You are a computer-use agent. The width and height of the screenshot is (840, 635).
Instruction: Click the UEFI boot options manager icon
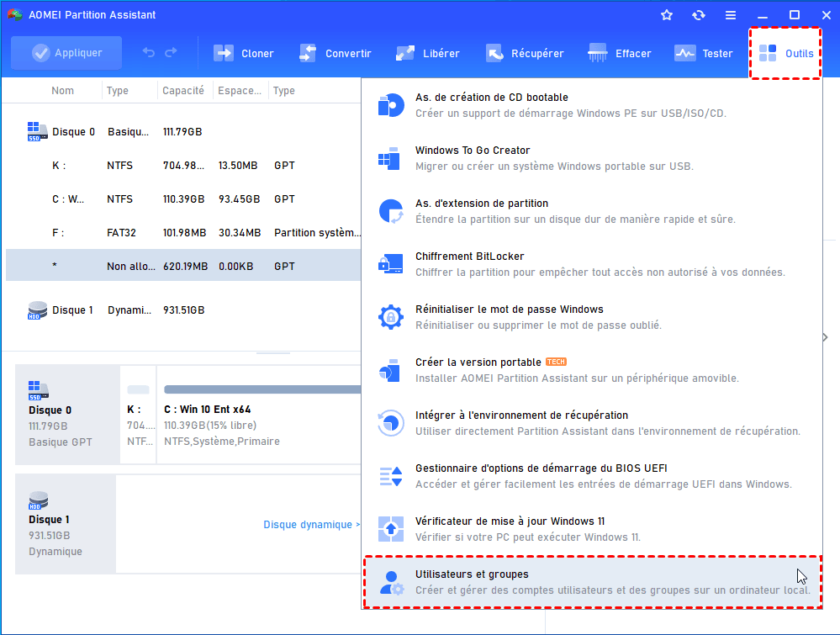(x=391, y=476)
